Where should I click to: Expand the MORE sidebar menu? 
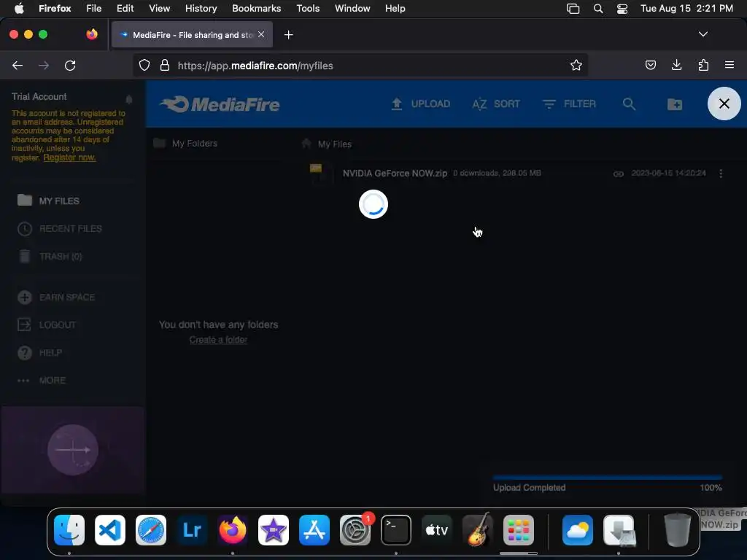[x=42, y=381]
